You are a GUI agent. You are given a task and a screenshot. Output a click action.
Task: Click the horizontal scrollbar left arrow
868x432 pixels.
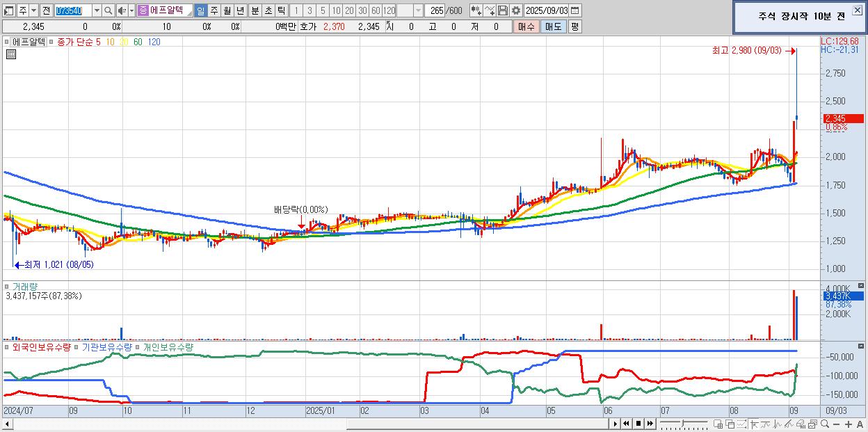click(x=8, y=424)
